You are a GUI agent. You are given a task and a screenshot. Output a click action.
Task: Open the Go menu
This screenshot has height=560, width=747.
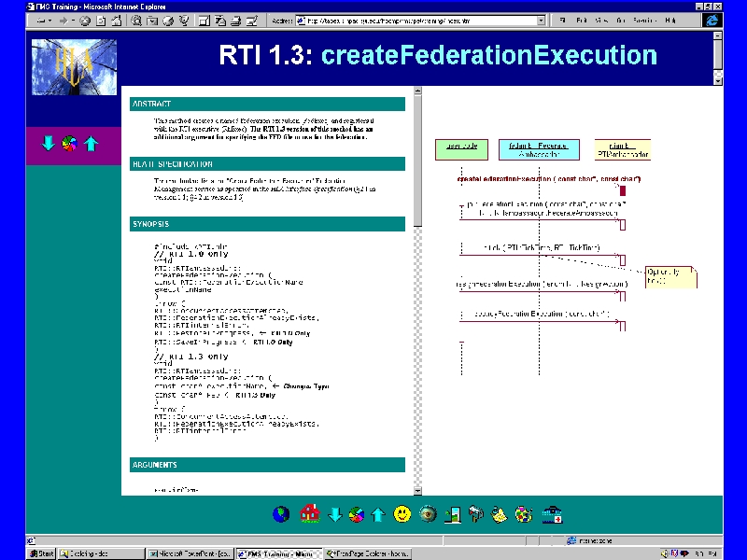621,21
